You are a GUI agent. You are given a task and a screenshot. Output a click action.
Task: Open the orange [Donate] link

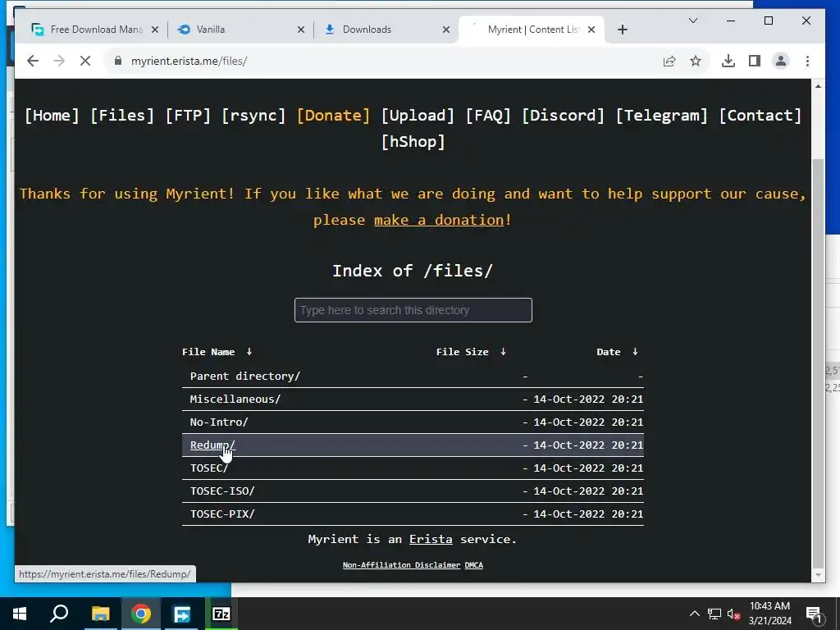tap(333, 115)
